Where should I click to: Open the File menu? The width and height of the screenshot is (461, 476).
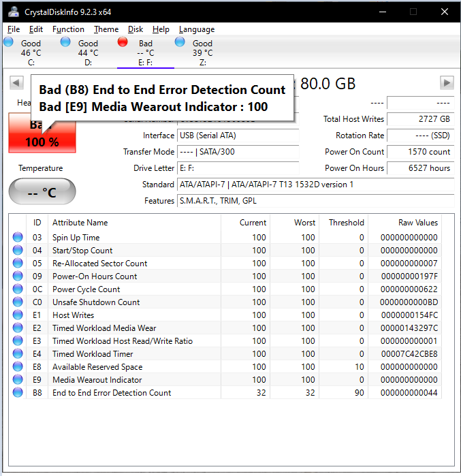14,29
